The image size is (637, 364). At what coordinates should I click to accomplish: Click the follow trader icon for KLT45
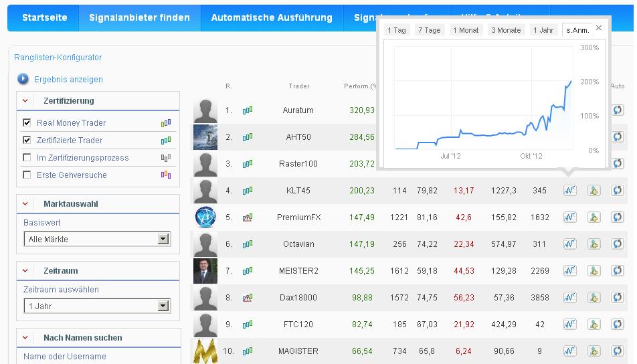pyautogui.click(x=594, y=191)
